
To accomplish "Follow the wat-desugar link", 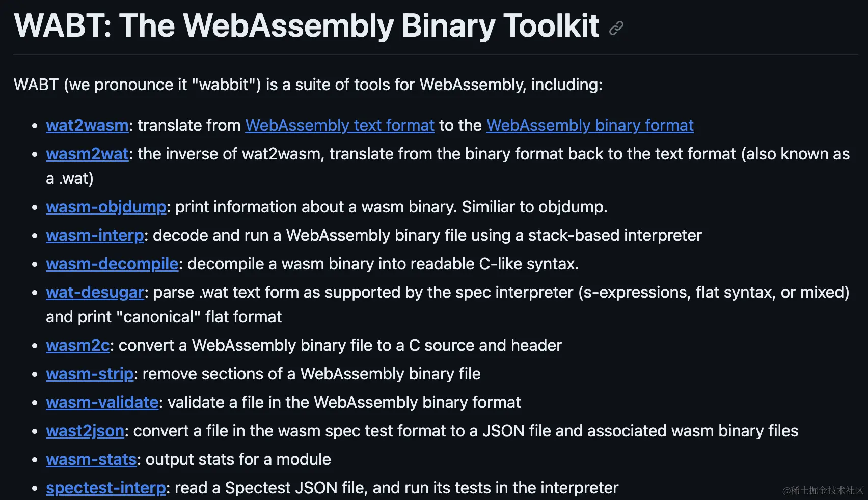I will [x=95, y=292].
